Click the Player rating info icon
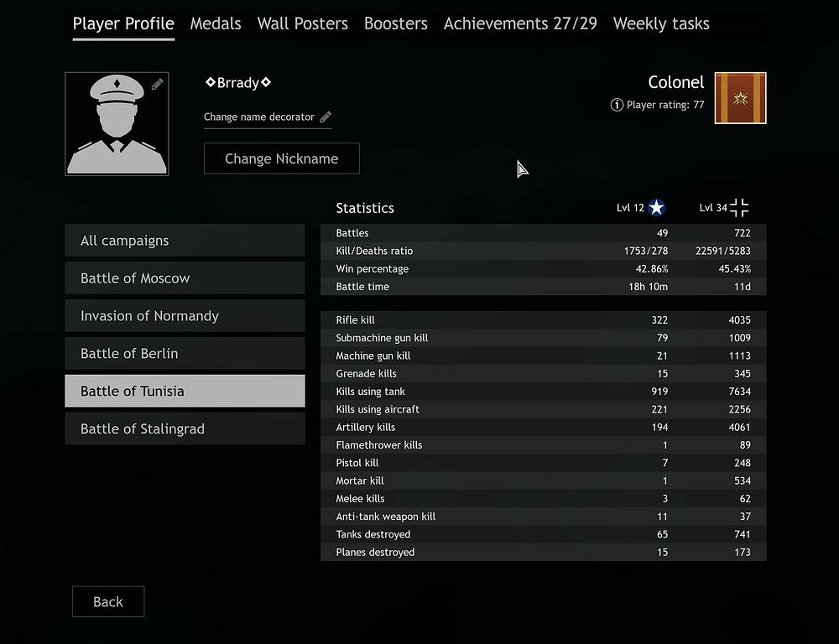 click(617, 105)
